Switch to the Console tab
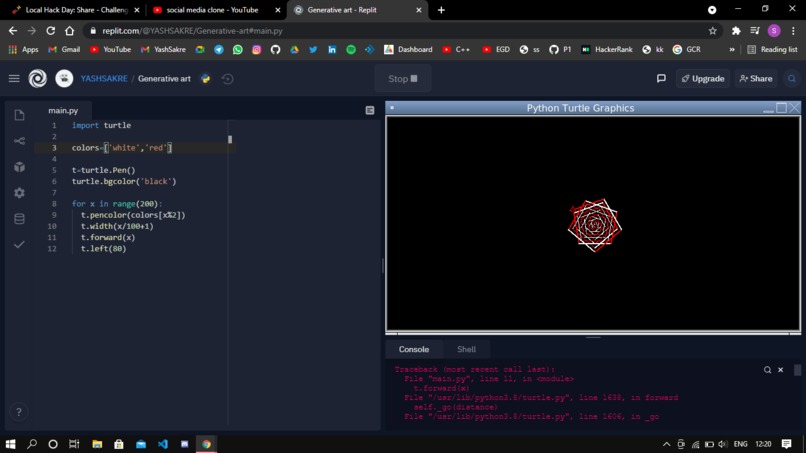This screenshot has height=453, width=806. tap(414, 349)
